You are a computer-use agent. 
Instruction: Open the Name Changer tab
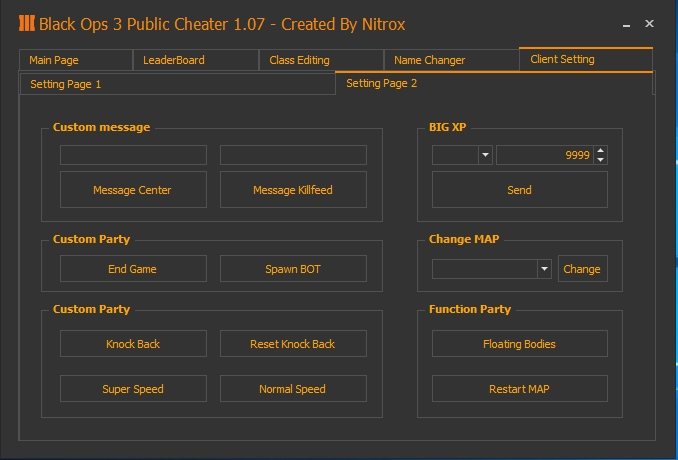click(451, 60)
